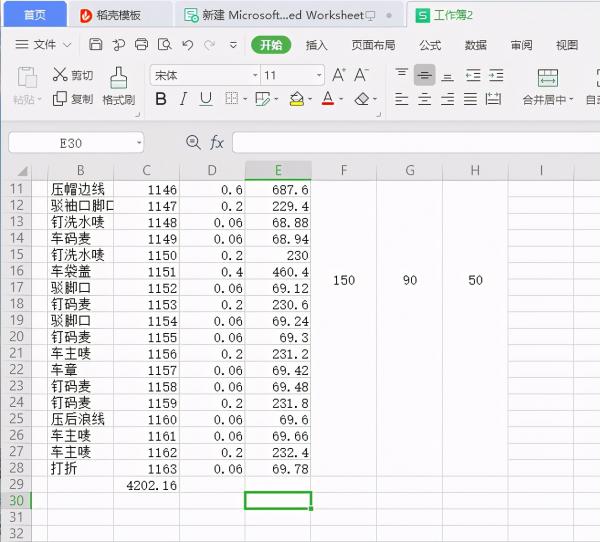
Task: Expand the font color dropdown arrow
Action: point(341,99)
